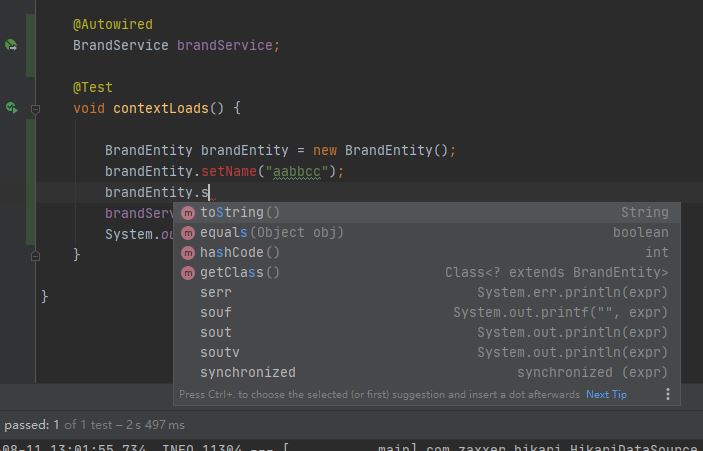Select toString() completion suggestion
The image size is (703, 451).
427,212
